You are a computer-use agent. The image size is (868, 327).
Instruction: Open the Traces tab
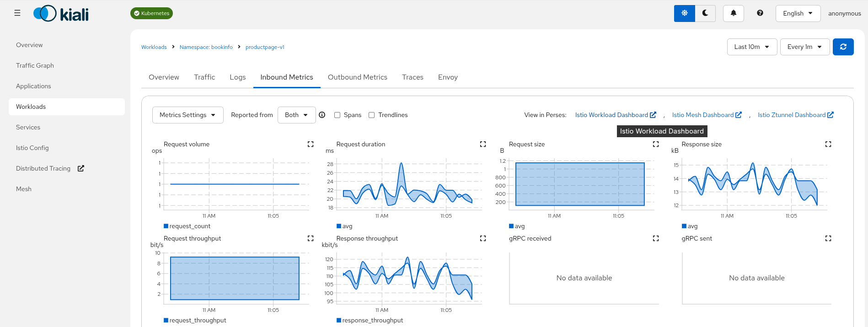tap(413, 77)
